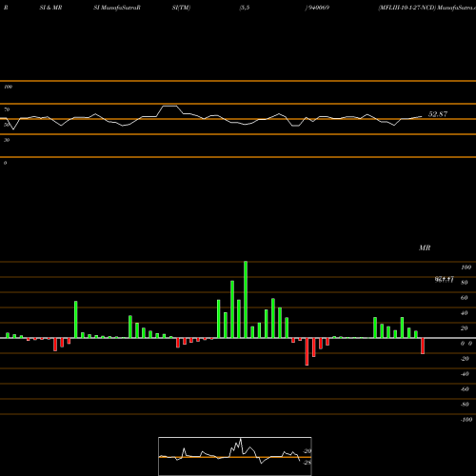Click the RSI axis label 0

pos(5,163)
